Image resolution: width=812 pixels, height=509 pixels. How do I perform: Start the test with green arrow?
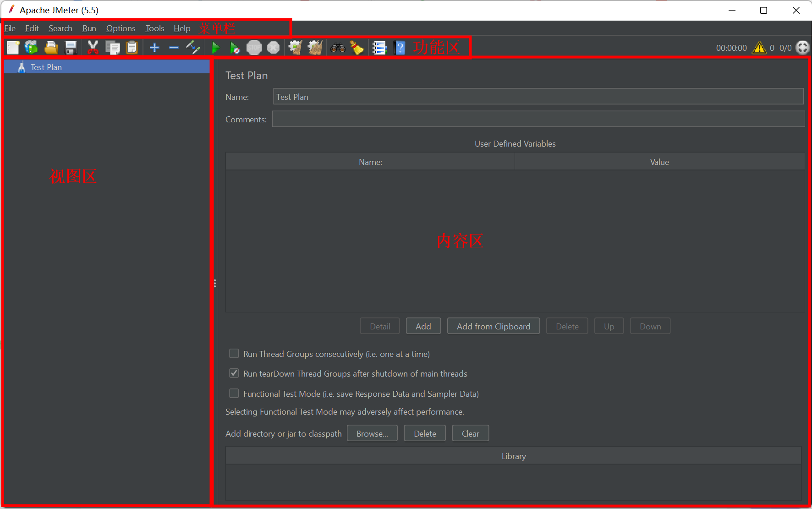[x=215, y=47]
